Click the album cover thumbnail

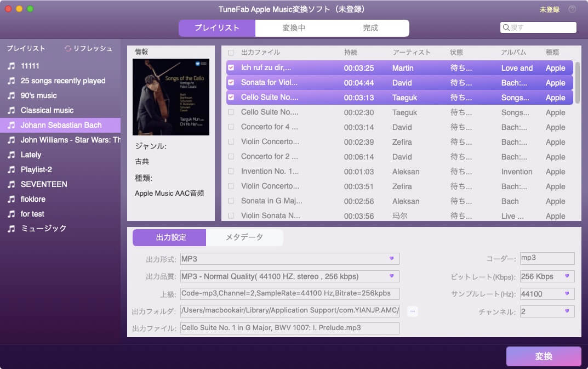[171, 97]
